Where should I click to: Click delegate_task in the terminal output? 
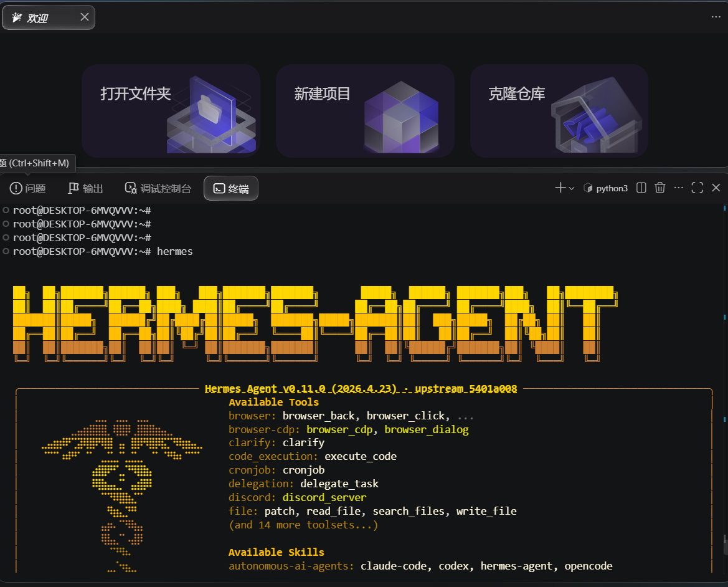(x=339, y=484)
